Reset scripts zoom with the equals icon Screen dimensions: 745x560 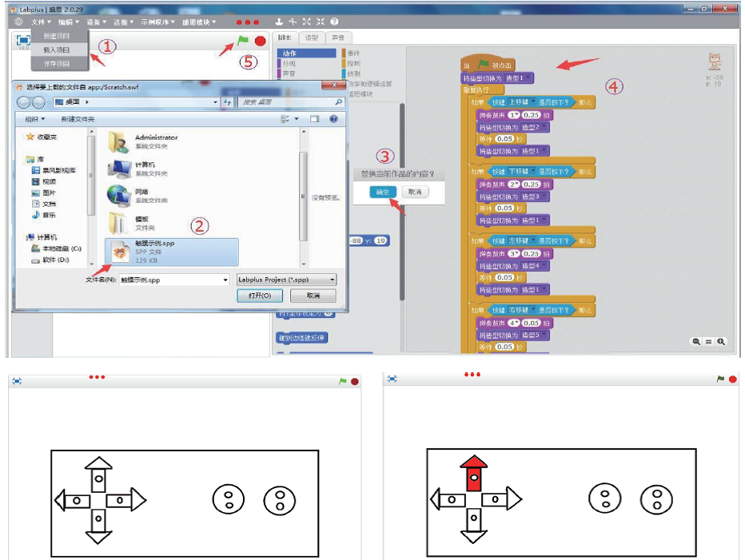pos(708,341)
